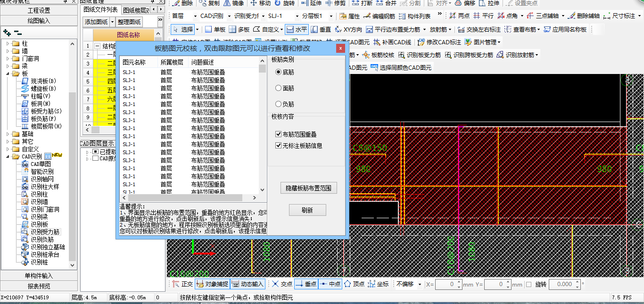Select the 镜像 (mirror) tool

[x=233, y=3]
